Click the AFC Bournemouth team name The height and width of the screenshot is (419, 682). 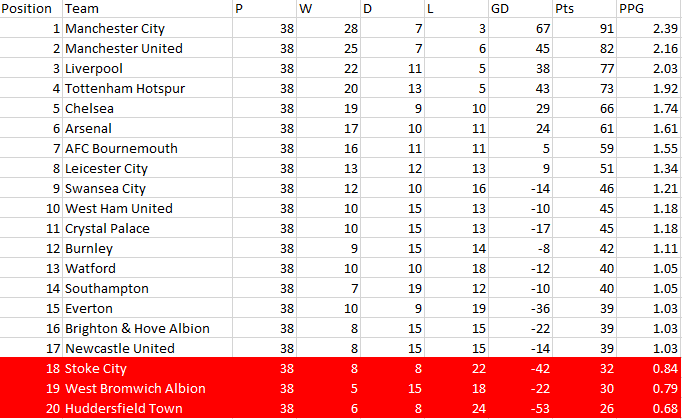point(121,148)
